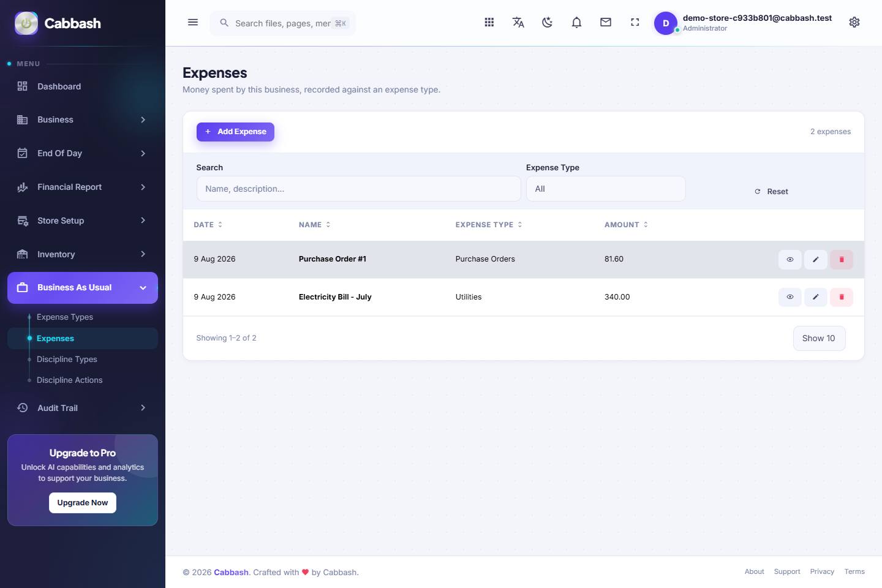Open the Privacy footer link
This screenshot has width=882, height=588.
click(x=822, y=571)
